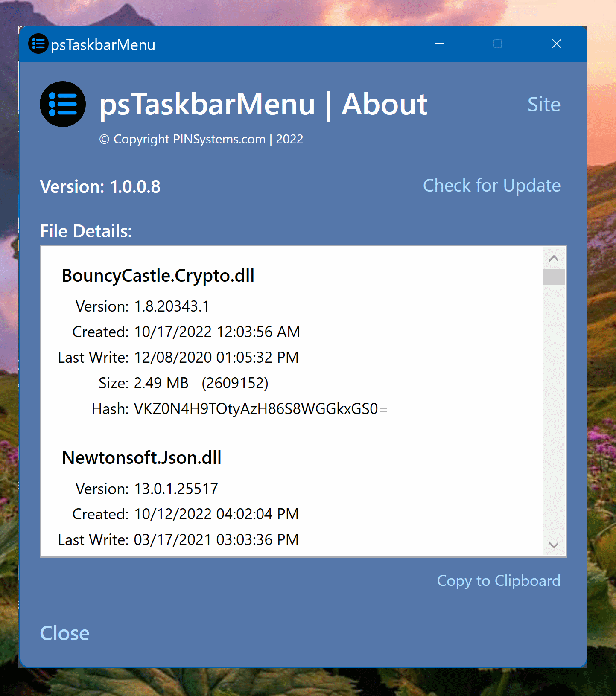
Task: Click last write 03/17/2021 03:03:36 PM
Action: [x=216, y=540]
